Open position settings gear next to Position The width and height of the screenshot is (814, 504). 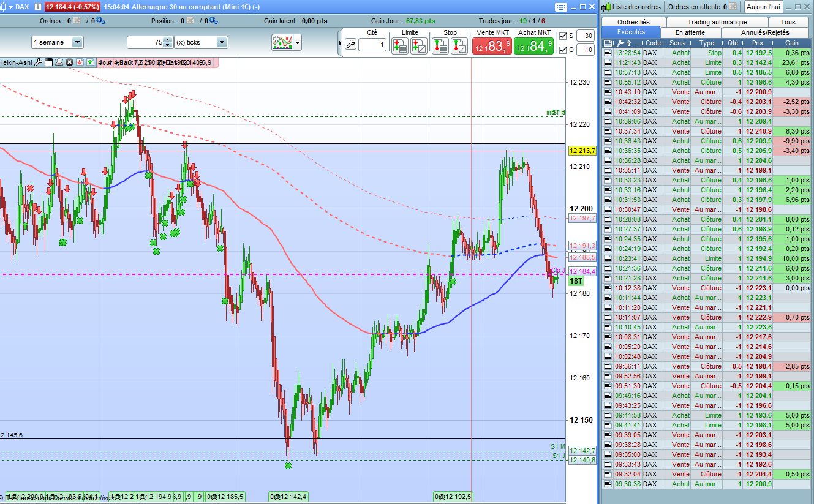click(x=213, y=21)
